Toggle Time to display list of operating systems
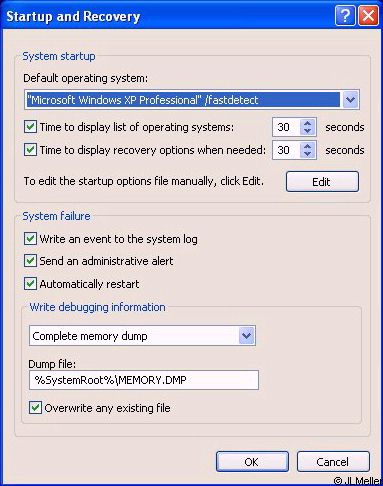The width and height of the screenshot is (383, 486). coord(30,127)
